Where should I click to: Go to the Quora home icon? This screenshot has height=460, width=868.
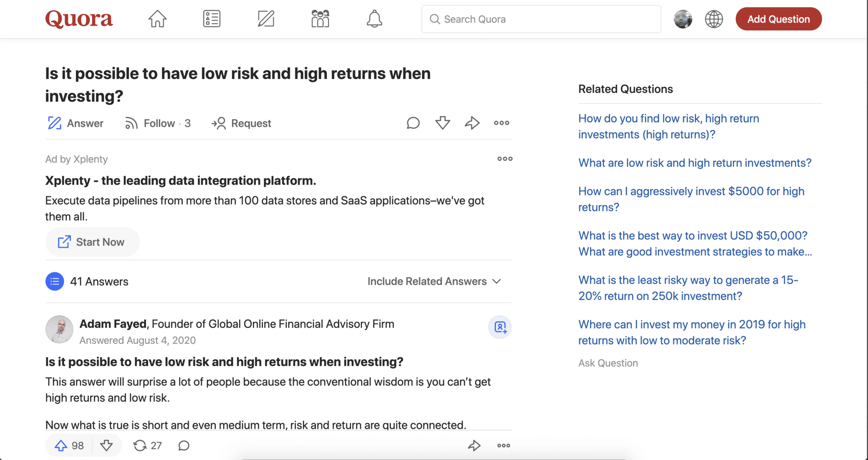coord(158,19)
